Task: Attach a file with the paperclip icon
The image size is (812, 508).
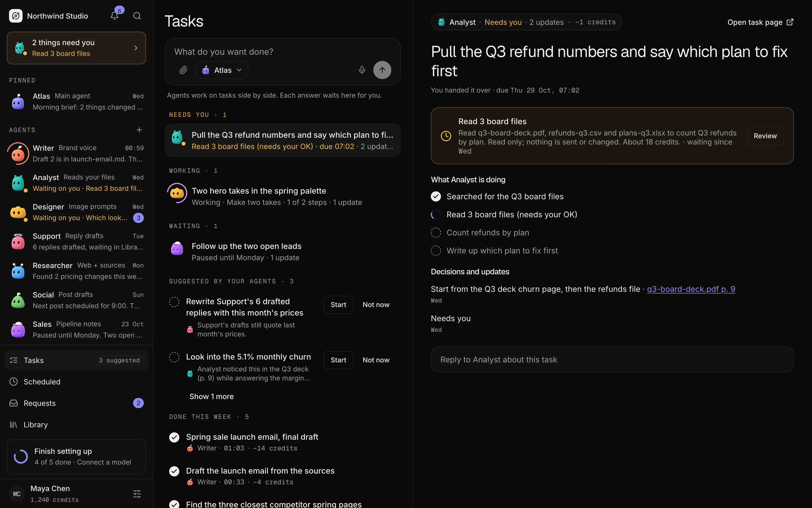Action: pyautogui.click(x=183, y=70)
